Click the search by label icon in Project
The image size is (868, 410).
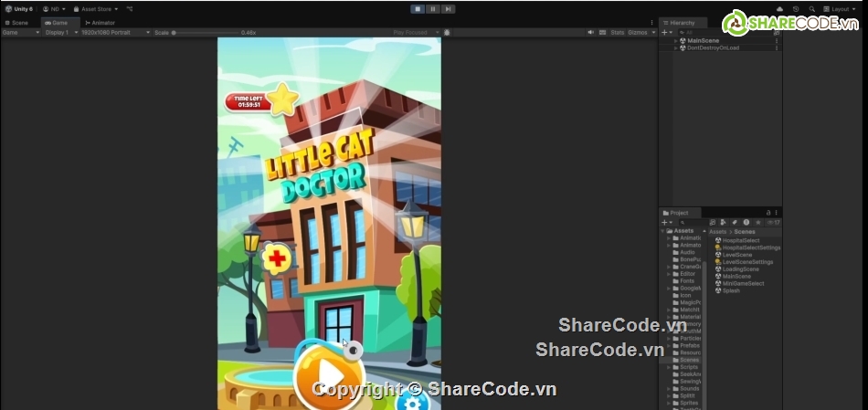[735, 223]
